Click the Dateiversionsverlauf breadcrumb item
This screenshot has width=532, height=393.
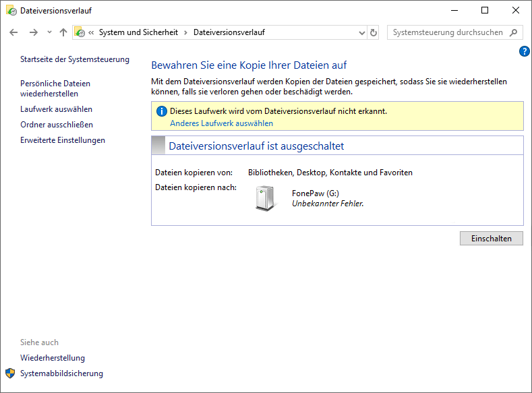click(x=229, y=32)
